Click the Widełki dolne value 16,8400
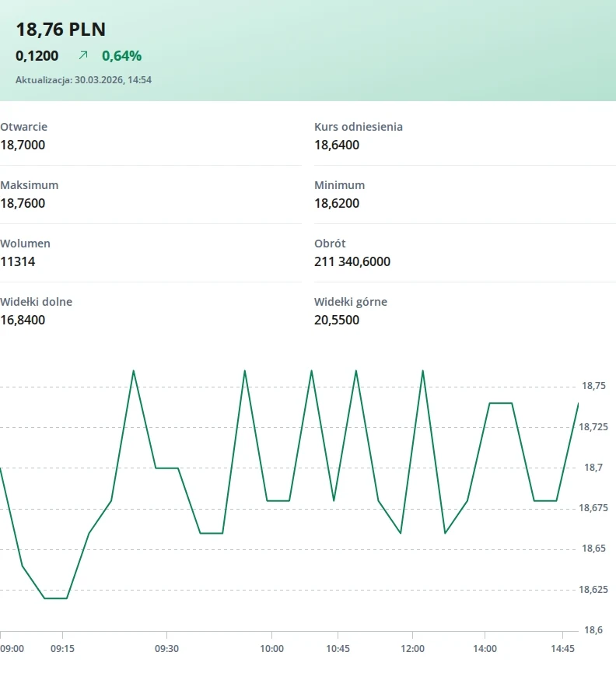Image resolution: width=616 pixels, height=673 pixels. pyautogui.click(x=23, y=320)
